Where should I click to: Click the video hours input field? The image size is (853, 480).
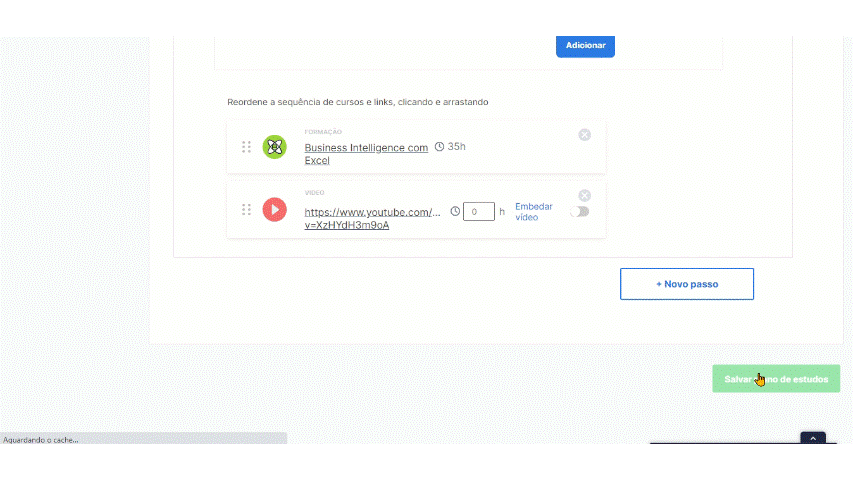tap(479, 212)
